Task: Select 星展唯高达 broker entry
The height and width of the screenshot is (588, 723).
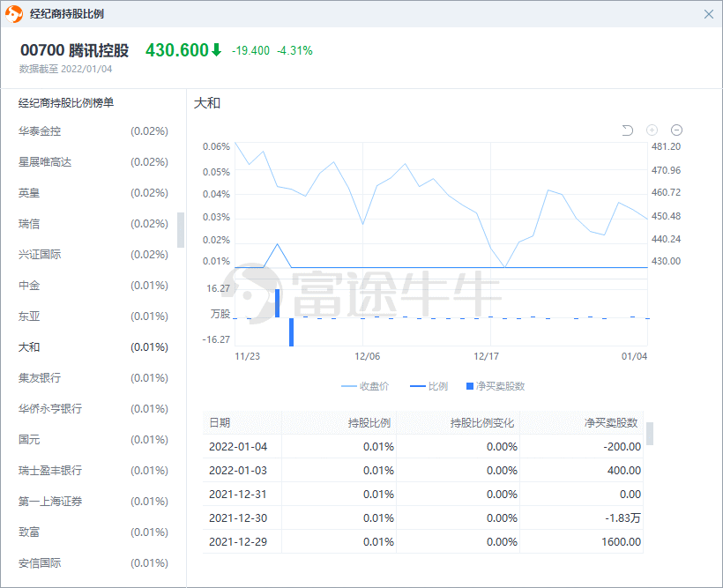Action: [x=45, y=162]
